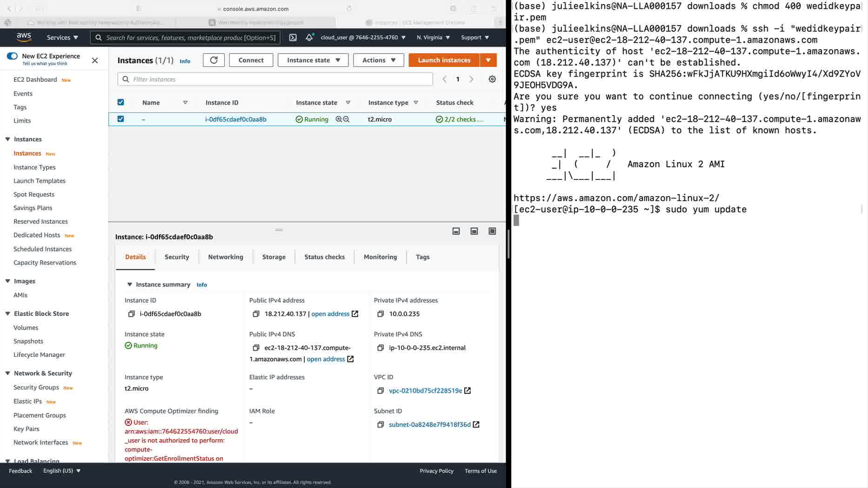Click the Filter instances search field
Viewport: 868px width, 488px height.
click(x=275, y=79)
